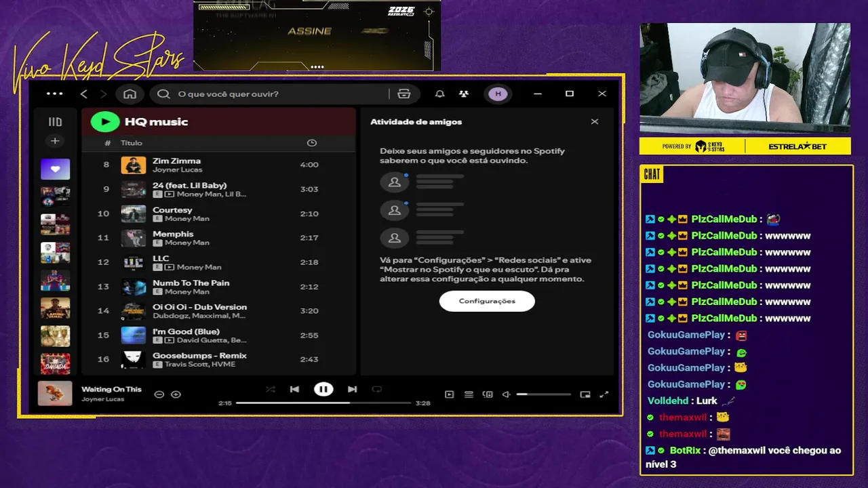Click the I'm Good (Blue) album cover
This screenshot has height=488, width=868.
click(x=134, y=335)
